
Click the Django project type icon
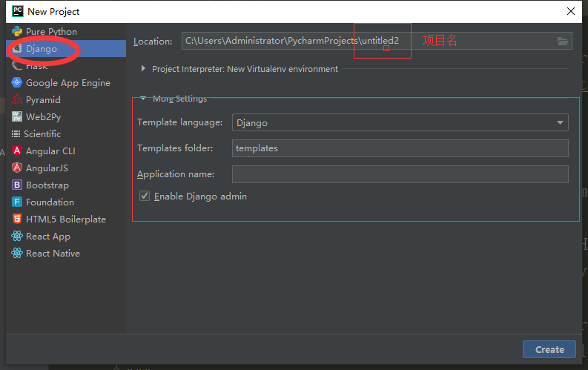(17, 48)
